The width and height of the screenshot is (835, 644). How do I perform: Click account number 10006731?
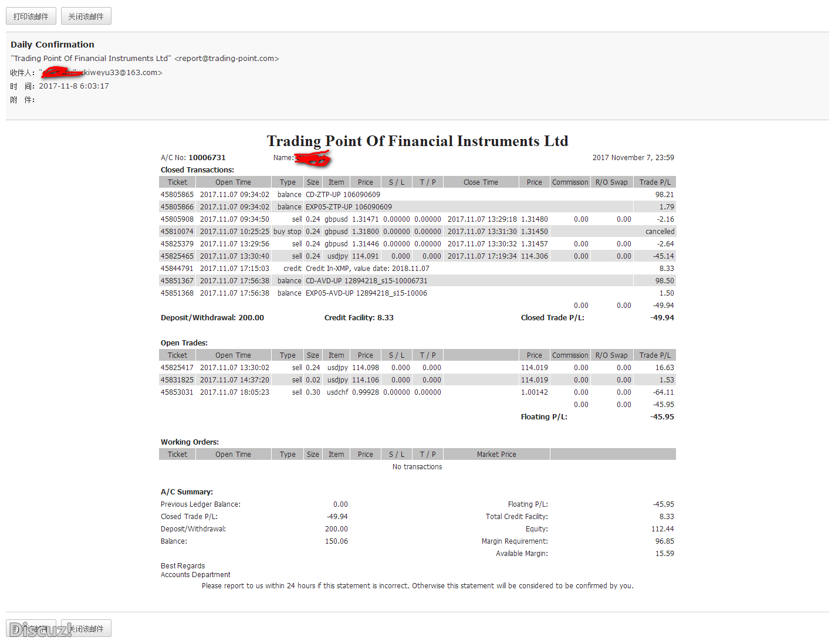207,158
